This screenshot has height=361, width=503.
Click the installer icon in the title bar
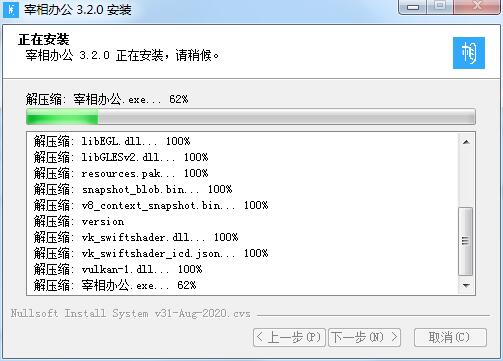pos(11,9)
